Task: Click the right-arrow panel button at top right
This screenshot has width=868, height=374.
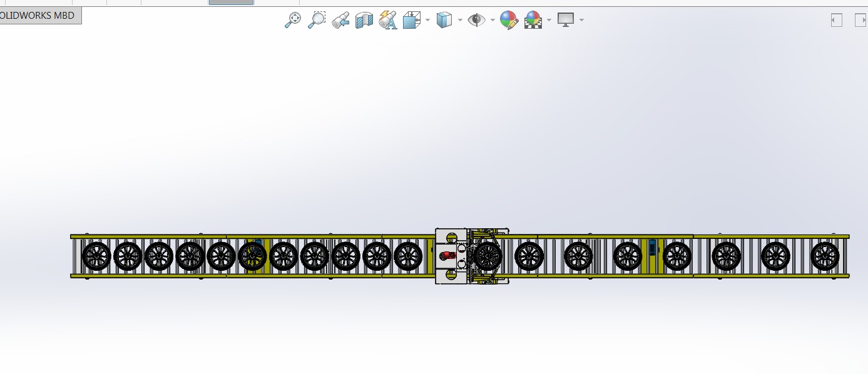Action: [860, 20]
